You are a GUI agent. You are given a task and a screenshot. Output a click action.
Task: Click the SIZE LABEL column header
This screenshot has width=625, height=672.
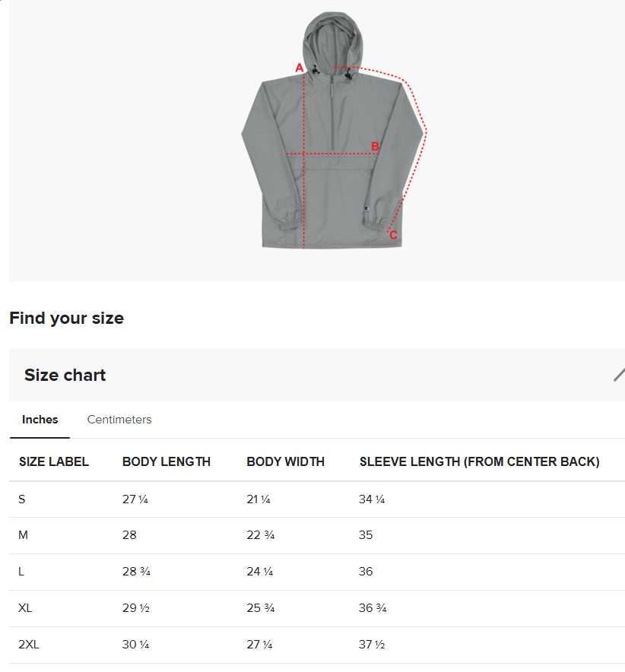pos(54,461)
